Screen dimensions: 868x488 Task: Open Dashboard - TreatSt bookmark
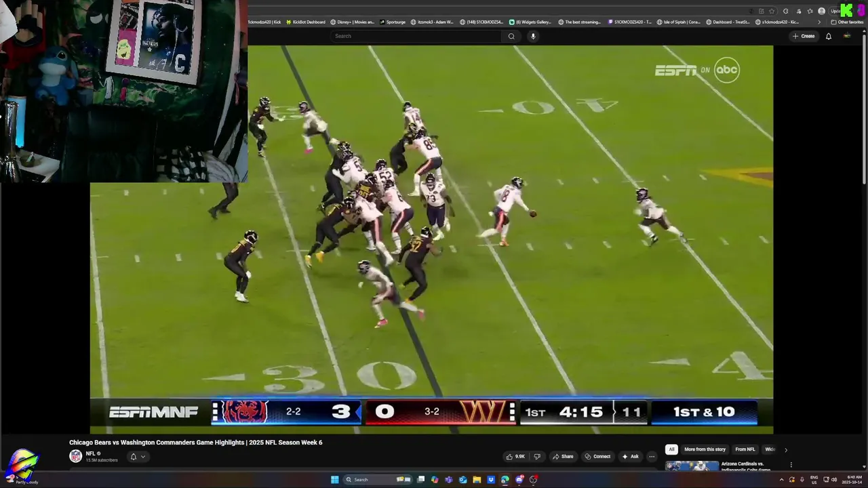[x=728, y=22]
